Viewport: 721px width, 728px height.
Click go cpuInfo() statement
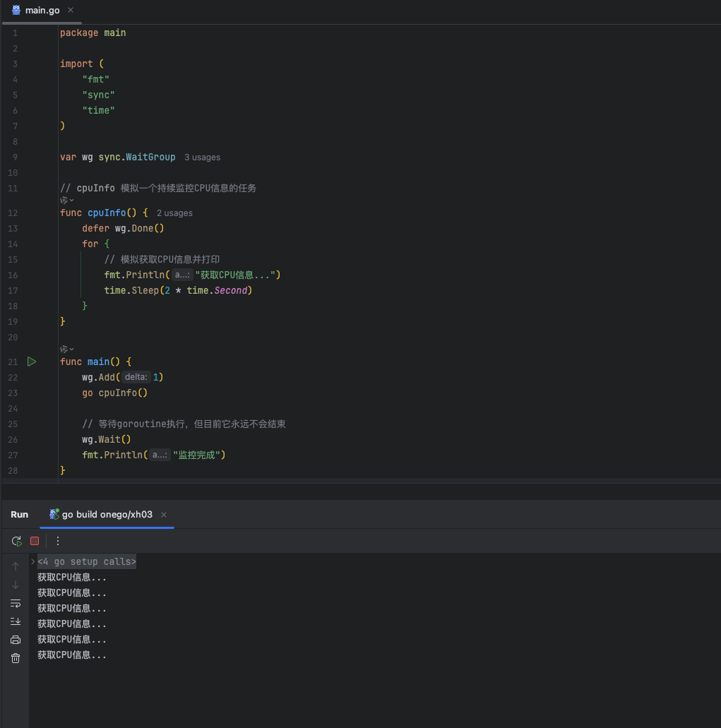(114, 393)
